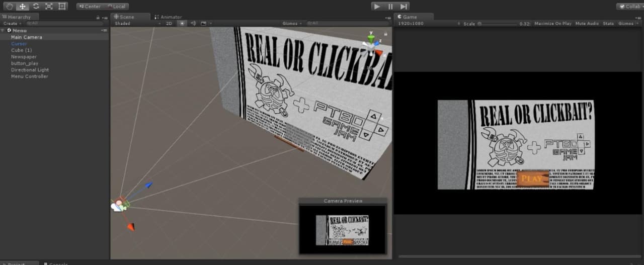
Task: Open the Collab dropdown
Action: tap(630, 7)
